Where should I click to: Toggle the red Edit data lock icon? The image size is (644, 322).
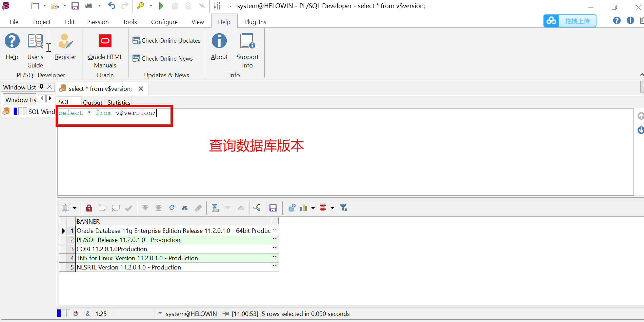click(89, 208)
